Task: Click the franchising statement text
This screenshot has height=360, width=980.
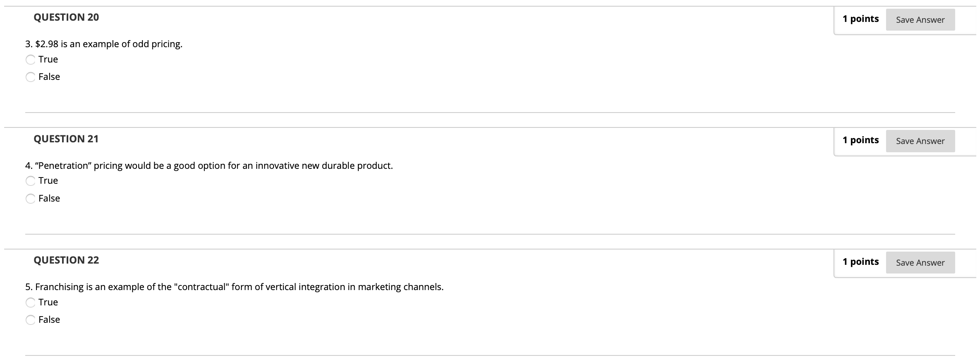Action: [234, 287]
